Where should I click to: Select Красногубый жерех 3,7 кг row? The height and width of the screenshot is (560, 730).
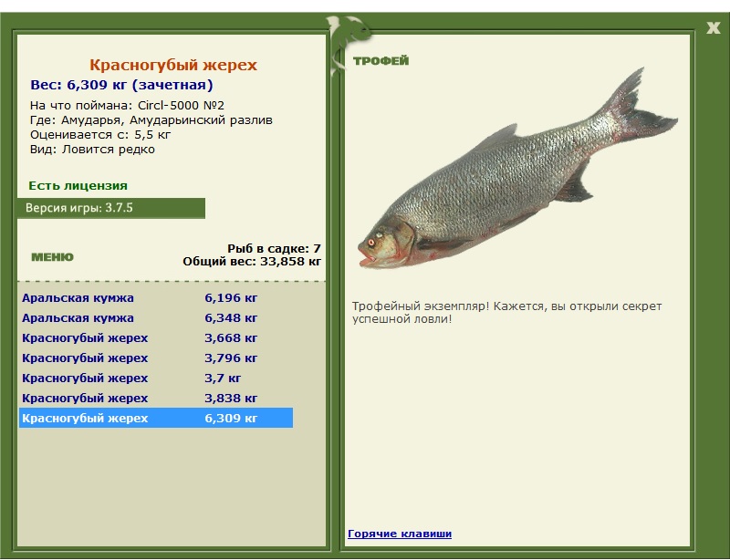click(x=156, y=378)
